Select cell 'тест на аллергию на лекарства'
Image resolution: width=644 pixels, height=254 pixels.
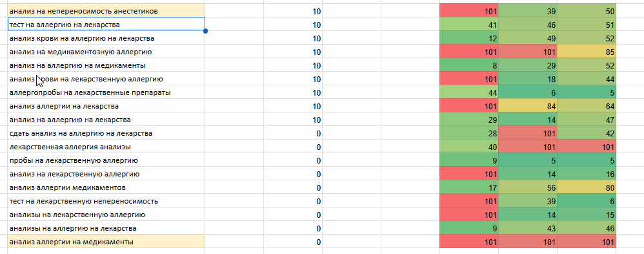click(106, 25)
